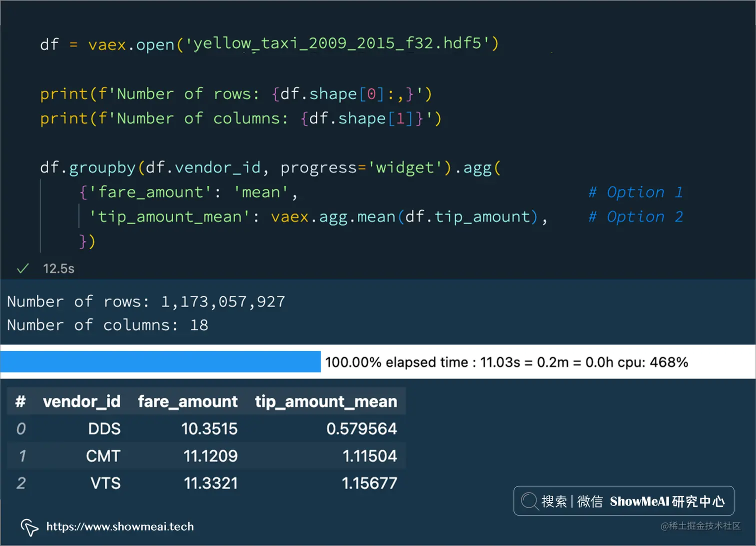Click fare value 10.3515

pos(209,428)
